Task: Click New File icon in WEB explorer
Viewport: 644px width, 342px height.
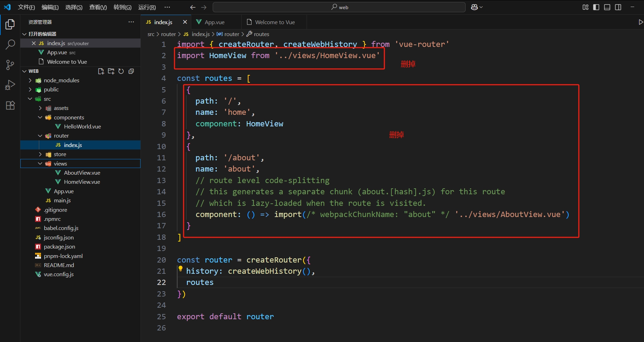Action: (101, 71)
